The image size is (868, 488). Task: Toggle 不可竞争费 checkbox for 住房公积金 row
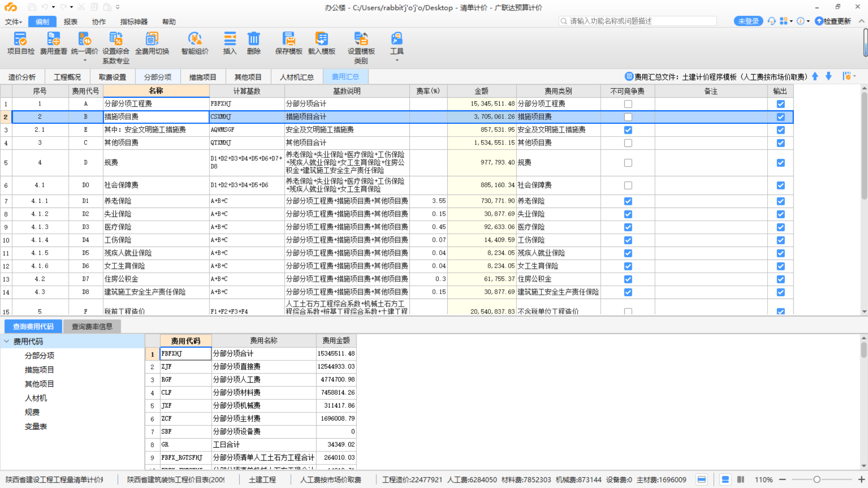628,280
